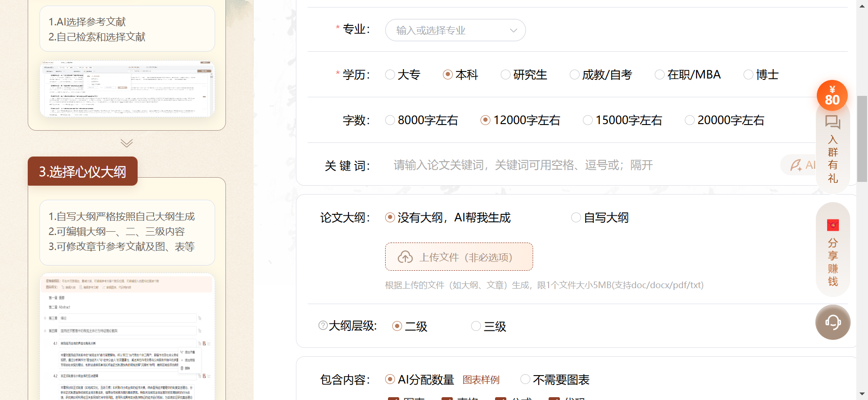The height and width of the screenshot is (400, 868).
Task: Click the 3.选择心仪大纲 step label
Action: pyautogui.click(x=83, y=172)
